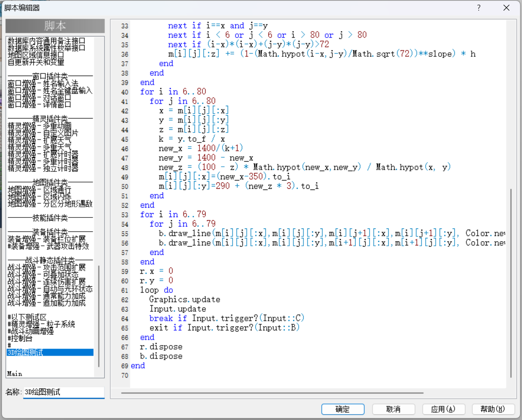The height and width of the screenshot is (420, 522).
Task: Click code line 61 loop do
Action: 156,290
